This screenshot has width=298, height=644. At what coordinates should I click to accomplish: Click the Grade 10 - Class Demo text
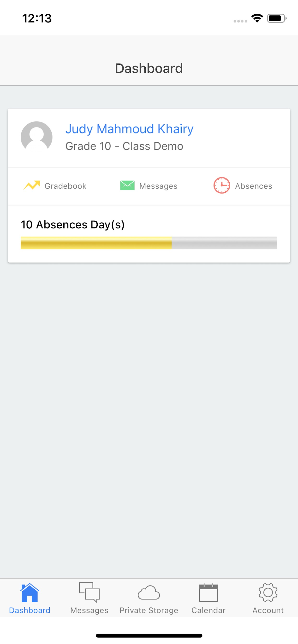tap(124, 146)
